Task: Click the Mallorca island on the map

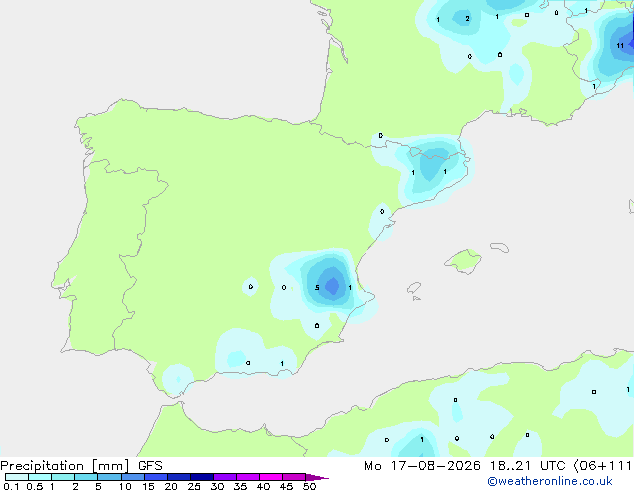Action: point(463,262)
